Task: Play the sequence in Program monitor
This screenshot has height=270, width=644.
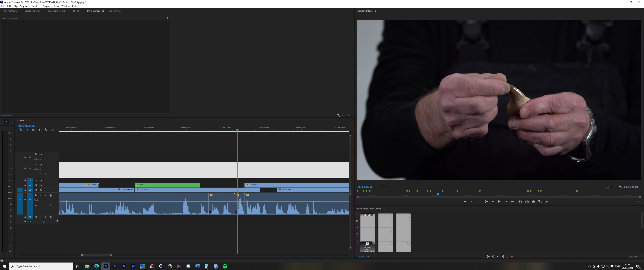Action: pyautogui.click(x=499, y=202)
